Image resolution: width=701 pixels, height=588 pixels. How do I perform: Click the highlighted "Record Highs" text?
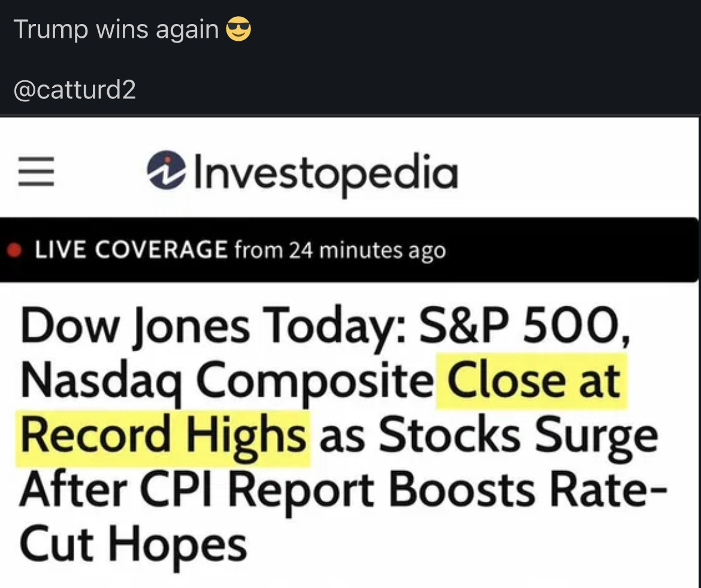point(164,435)
